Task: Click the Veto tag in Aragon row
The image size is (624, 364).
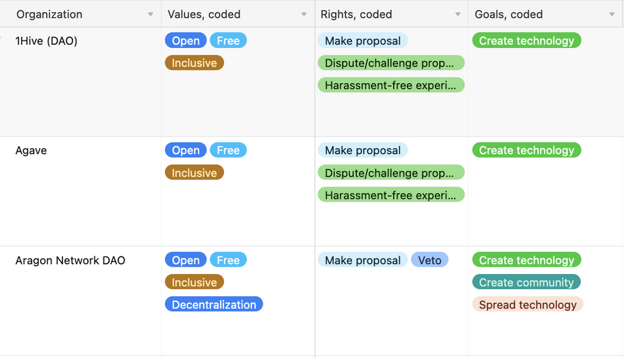Action: tap(430, 260)
